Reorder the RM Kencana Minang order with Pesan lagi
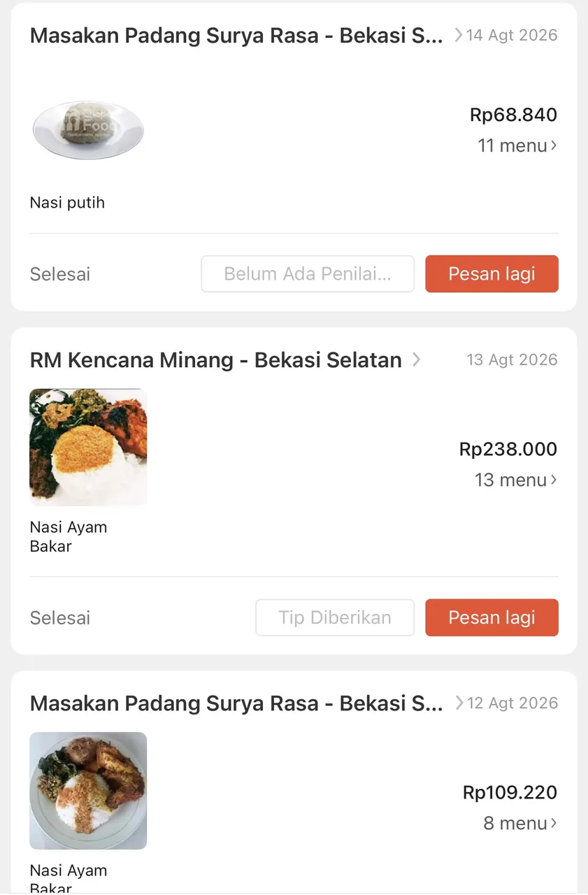This screenshot has width=588, height=895. (x=492, y=617)
